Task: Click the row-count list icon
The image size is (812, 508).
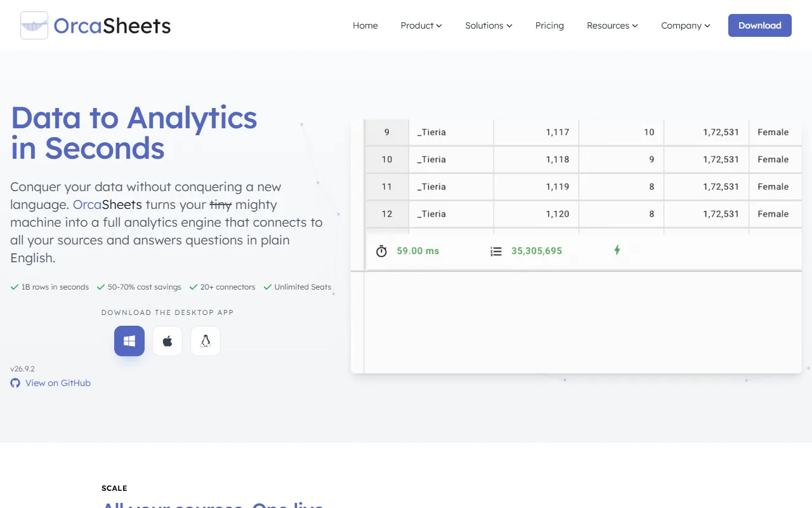Action: click(496, 251)
